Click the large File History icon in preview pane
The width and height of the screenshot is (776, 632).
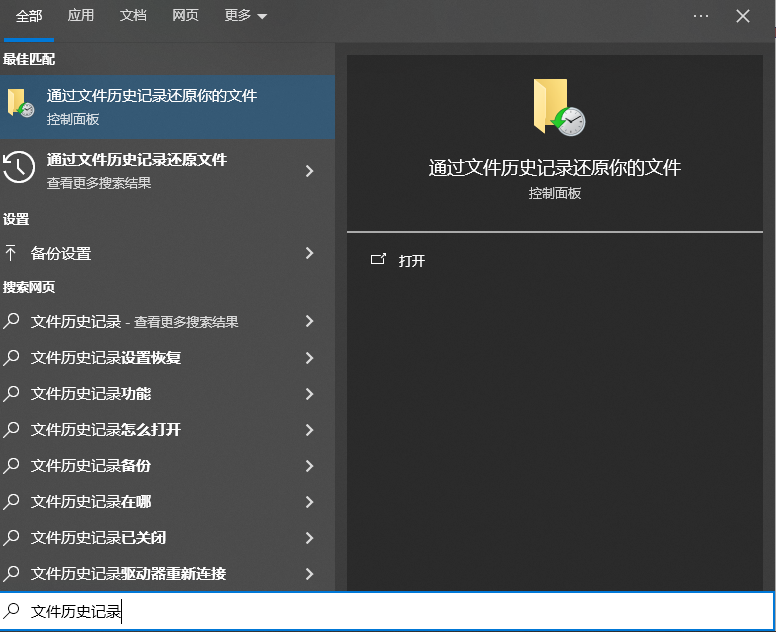pyautogui.click(x=559, y=107)
